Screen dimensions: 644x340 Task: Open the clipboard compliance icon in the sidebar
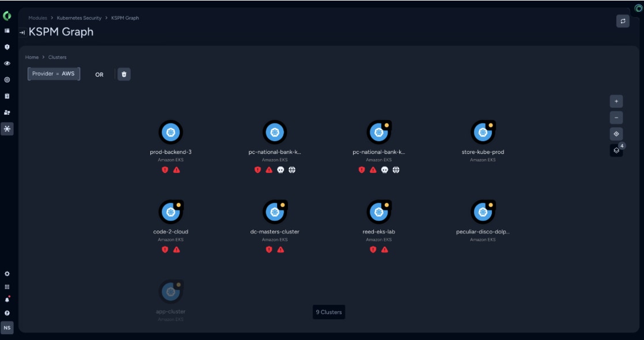tap(7, 96)
